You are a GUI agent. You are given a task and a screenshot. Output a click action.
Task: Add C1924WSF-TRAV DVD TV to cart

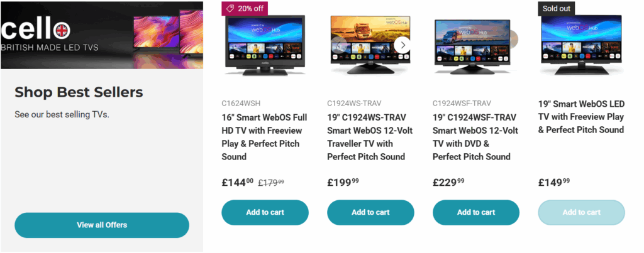click(x=476, y=212)
